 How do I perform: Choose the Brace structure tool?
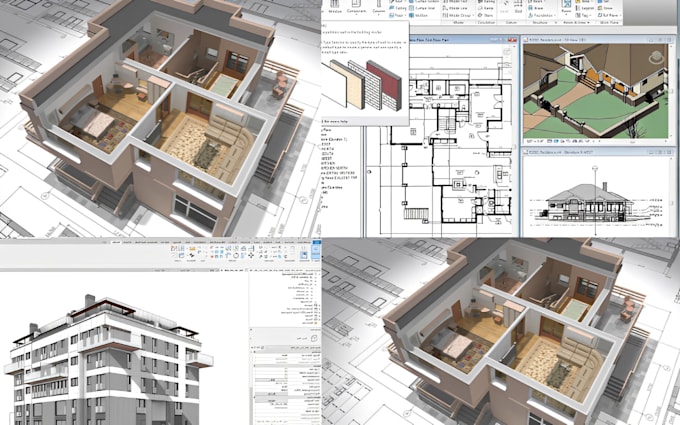(x=534, y=8)
